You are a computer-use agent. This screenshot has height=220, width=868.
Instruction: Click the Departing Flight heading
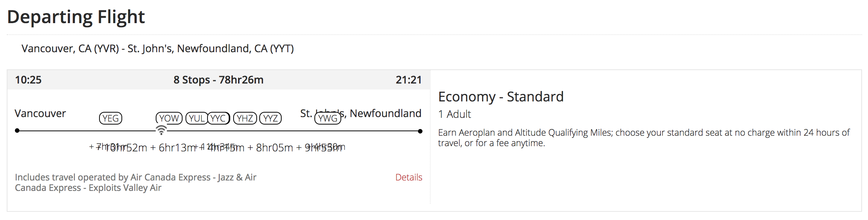(x=76, y=17)
